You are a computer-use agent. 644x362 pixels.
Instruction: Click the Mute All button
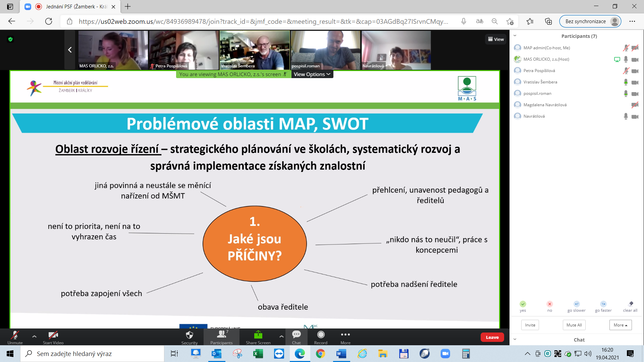(574, 325)
